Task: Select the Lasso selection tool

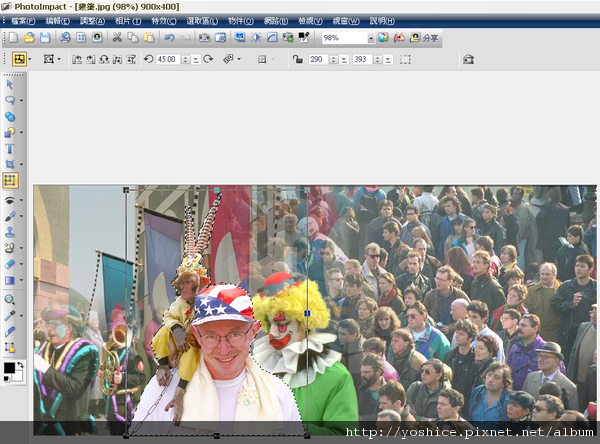Action: click(x=10, y=100)
